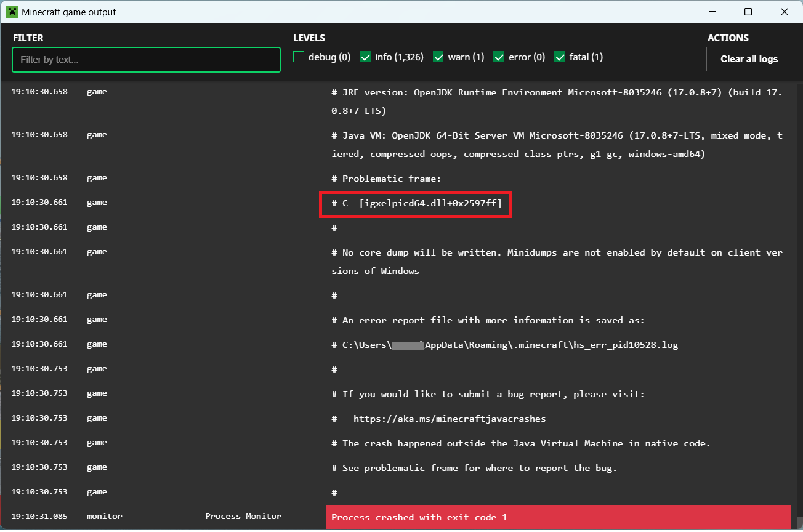
Task: Click the hs_err_pid10528.log file path line
Action: [x=504, y=345]
